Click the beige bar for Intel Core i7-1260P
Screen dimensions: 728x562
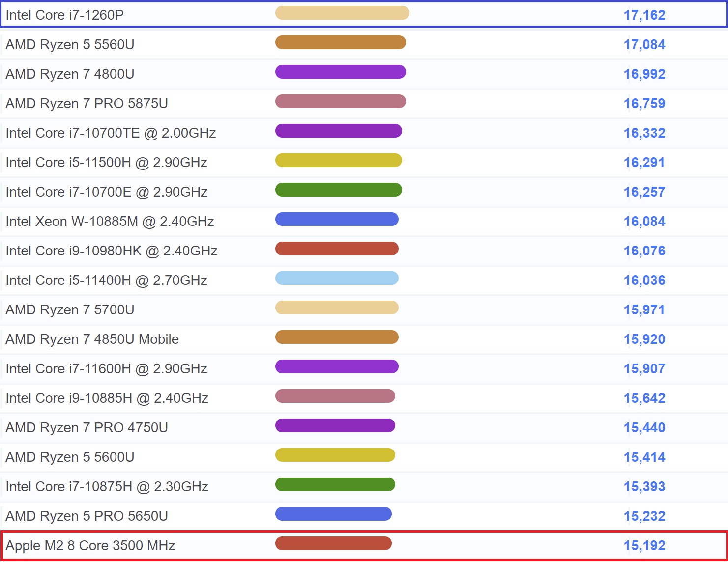(342, 13)
